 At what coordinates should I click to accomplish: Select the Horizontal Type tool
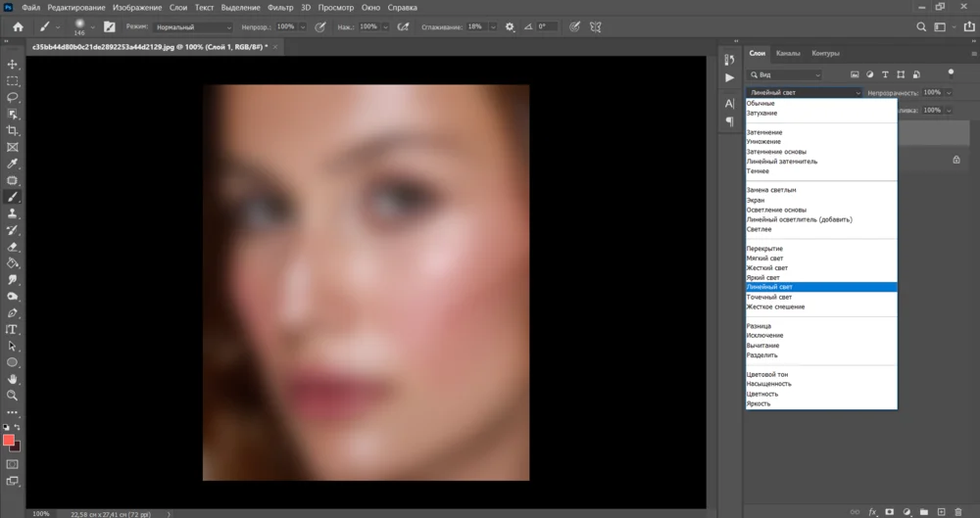(x=13, y=329)
